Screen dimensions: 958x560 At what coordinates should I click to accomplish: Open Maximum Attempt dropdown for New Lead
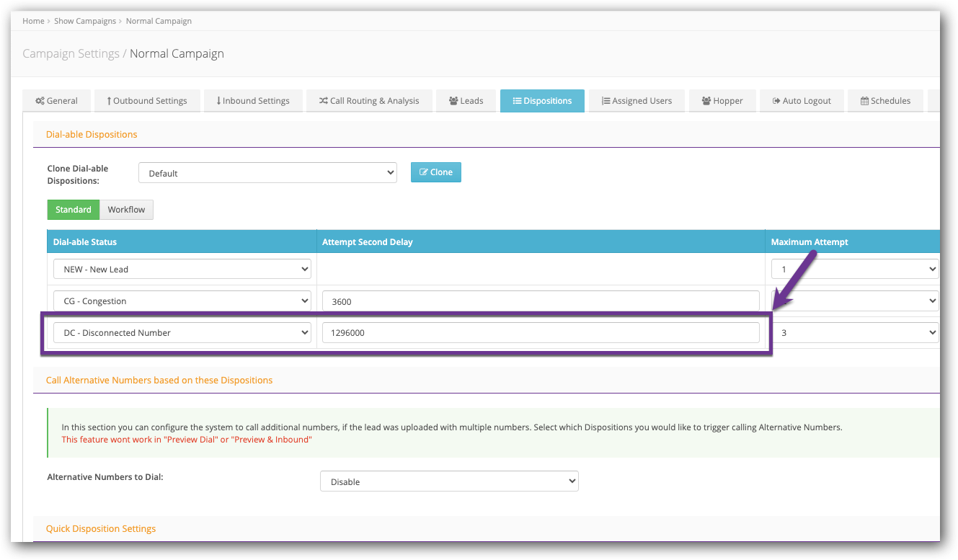point(855,269)
